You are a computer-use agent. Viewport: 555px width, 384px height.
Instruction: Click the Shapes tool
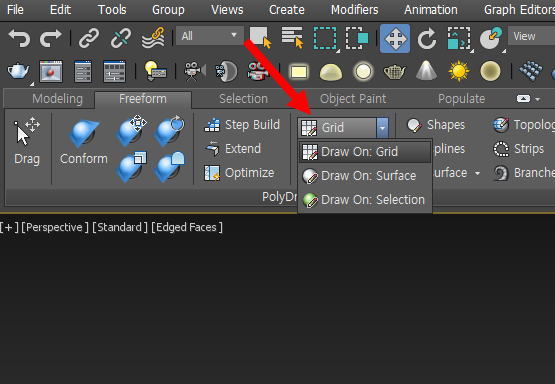pos(436,125)
